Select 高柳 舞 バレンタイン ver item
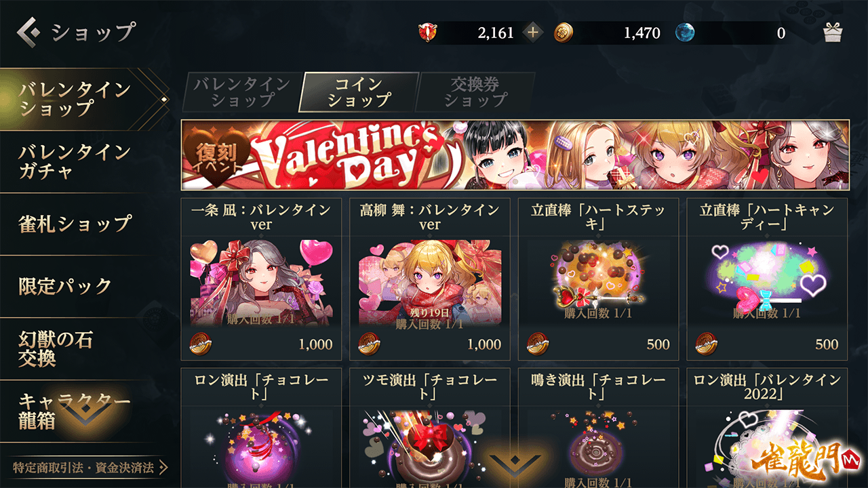868x488 pixels. click(x=430, y=279)
